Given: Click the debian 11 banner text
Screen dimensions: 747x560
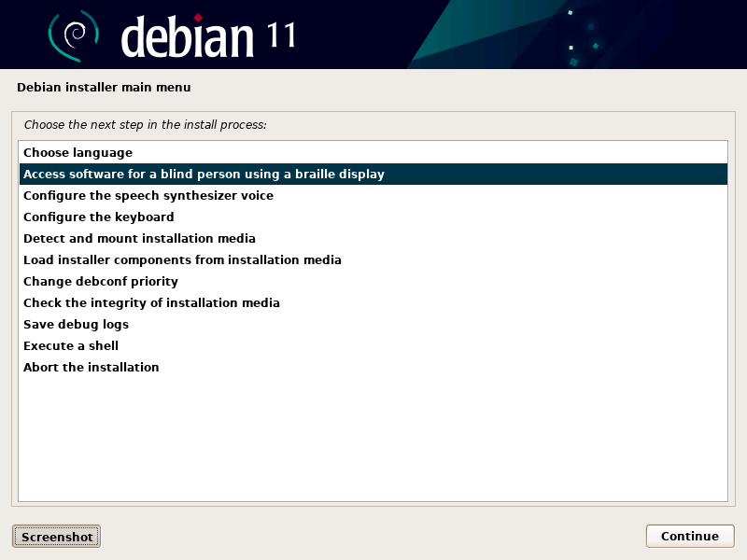Looking at the screenshot, I should (x=208, y=35).
